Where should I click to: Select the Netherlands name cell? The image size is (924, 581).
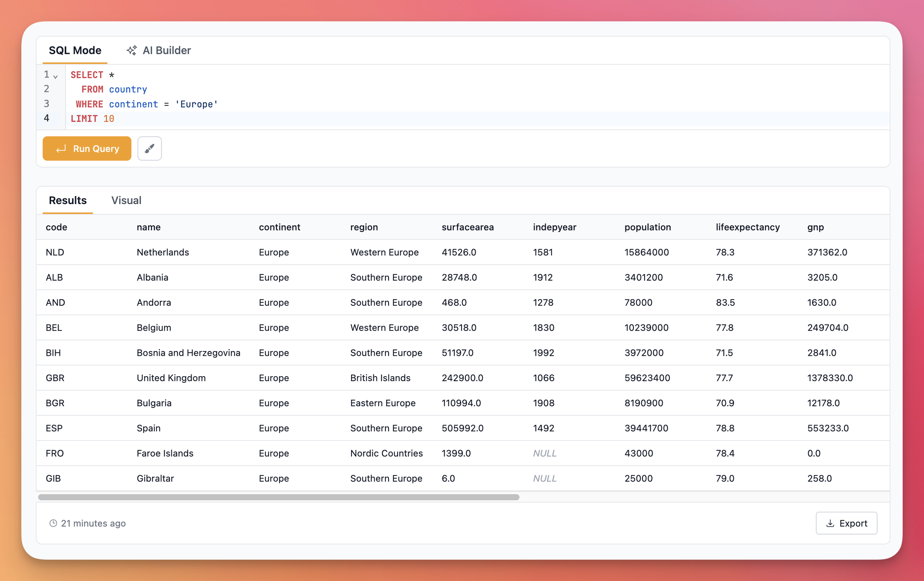coord(162,252)
